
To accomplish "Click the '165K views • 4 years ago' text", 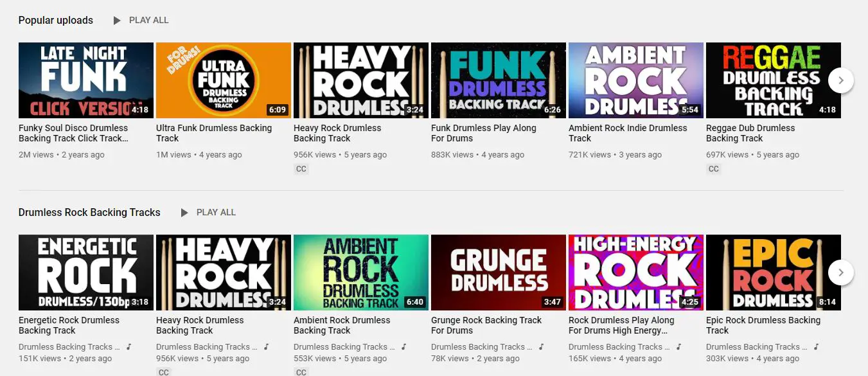I will pos(615,359).
